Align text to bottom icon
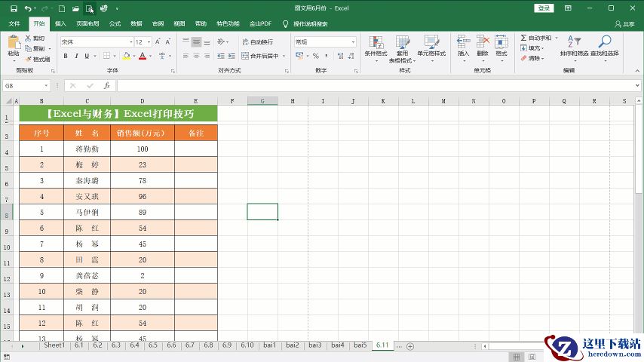Screen dimensions: 644x362 (207, 42)
